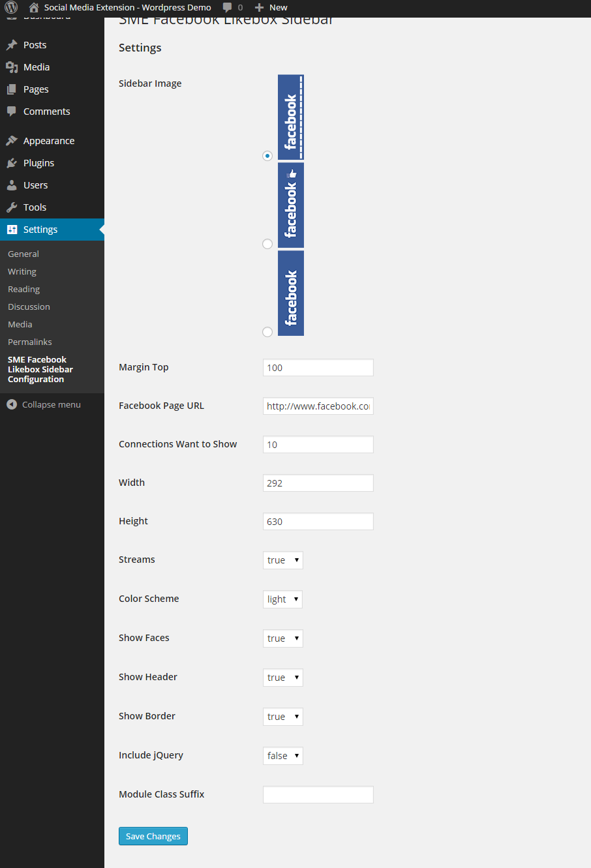Click the Appearance paintbrush icon
The width and height of the screenshot is (591, 868).
(x=12, y=141)
